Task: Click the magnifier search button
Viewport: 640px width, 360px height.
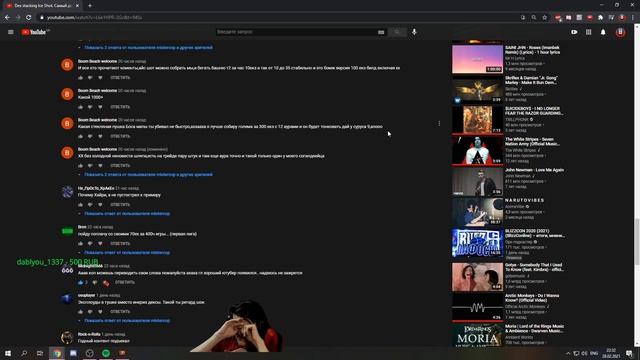Action: pyautogui.click(x=397, y=32)
